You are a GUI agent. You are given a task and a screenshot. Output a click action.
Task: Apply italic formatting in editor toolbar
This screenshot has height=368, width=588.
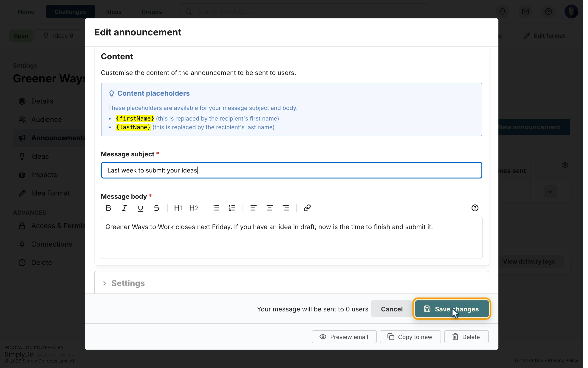click(124, 208)
